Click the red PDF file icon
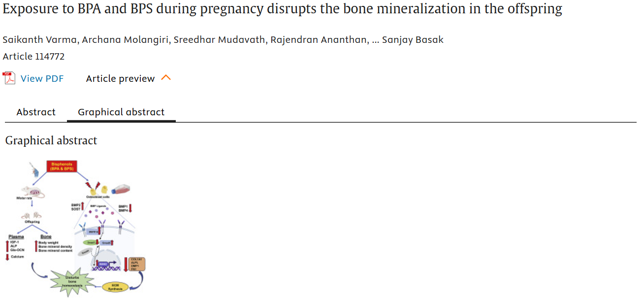Image resolution: width=644 pixels, height=302 pixels. coord(9,78)
